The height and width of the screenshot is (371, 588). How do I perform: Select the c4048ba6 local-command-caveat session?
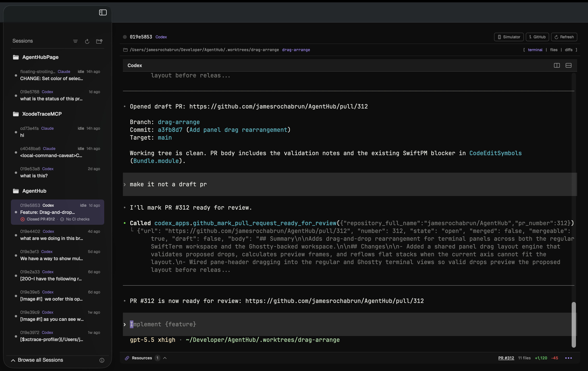point(58,152)
